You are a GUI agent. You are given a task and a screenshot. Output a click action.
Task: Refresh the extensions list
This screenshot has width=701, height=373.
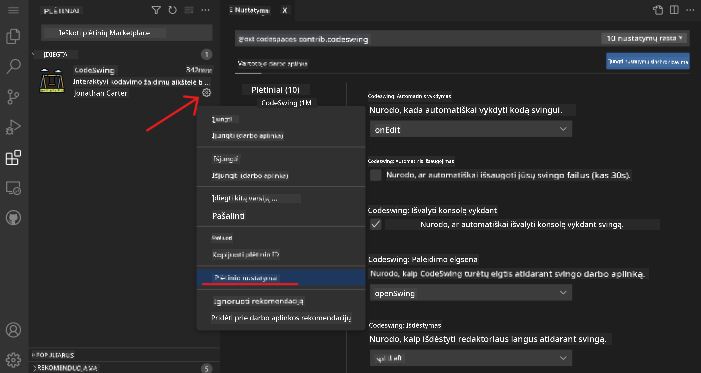173,10
